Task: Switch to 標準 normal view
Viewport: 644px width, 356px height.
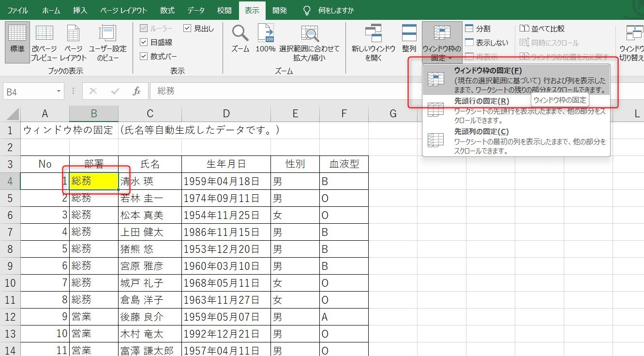Action: click(17, 43)
